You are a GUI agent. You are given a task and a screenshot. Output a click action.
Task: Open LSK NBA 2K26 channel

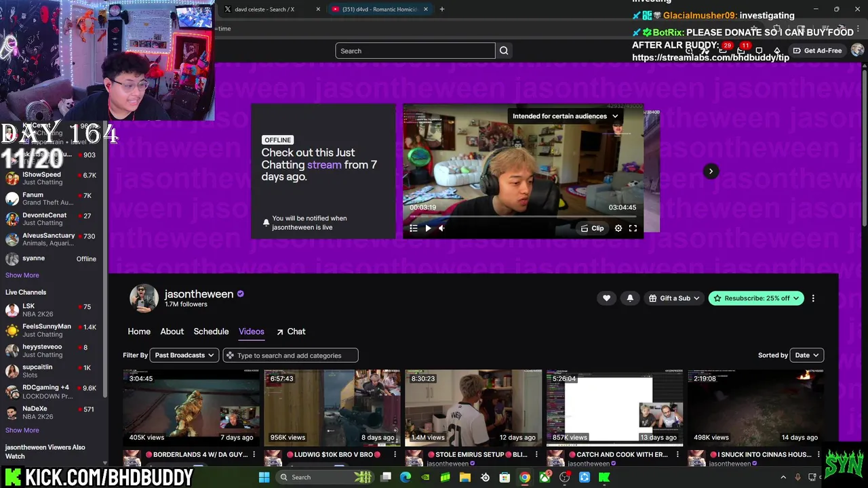click(52, 310)
